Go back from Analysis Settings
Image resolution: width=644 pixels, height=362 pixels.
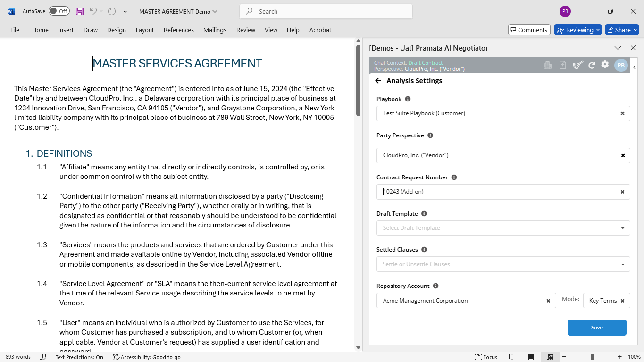coord(378,81)
